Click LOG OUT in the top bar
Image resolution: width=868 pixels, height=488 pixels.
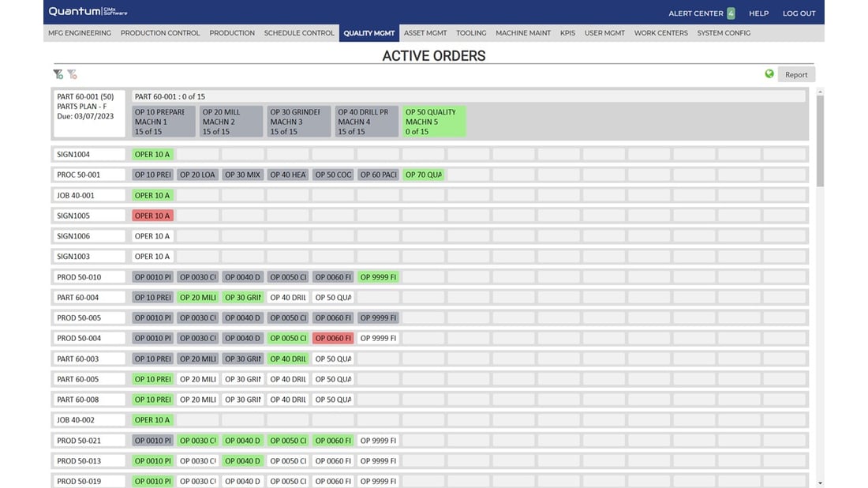[x=799, y=13]
